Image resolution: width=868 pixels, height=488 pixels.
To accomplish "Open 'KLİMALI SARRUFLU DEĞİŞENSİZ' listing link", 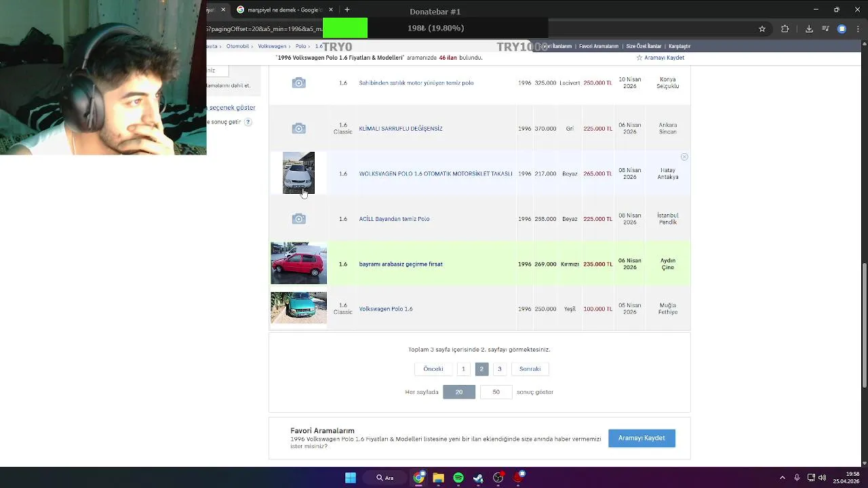I will [x=401, y=128].
